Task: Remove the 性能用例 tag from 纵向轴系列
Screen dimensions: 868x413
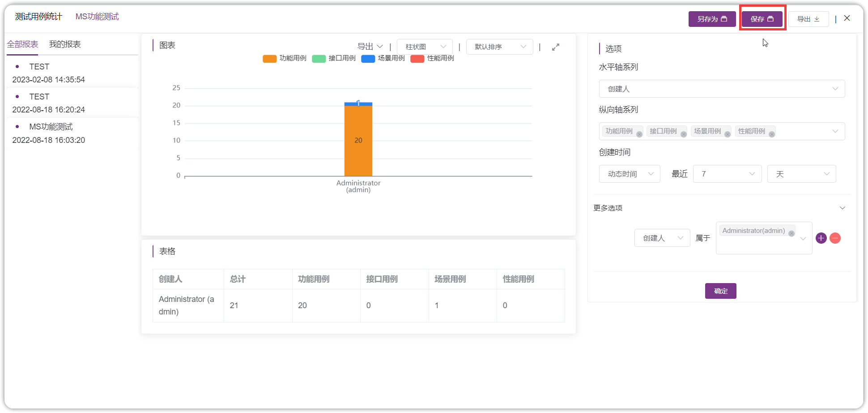Action: click(x=772, y=134)
